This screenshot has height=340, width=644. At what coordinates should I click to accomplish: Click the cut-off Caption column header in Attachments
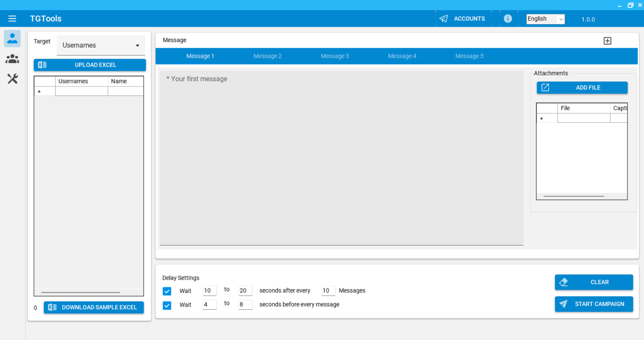[619, 108]
